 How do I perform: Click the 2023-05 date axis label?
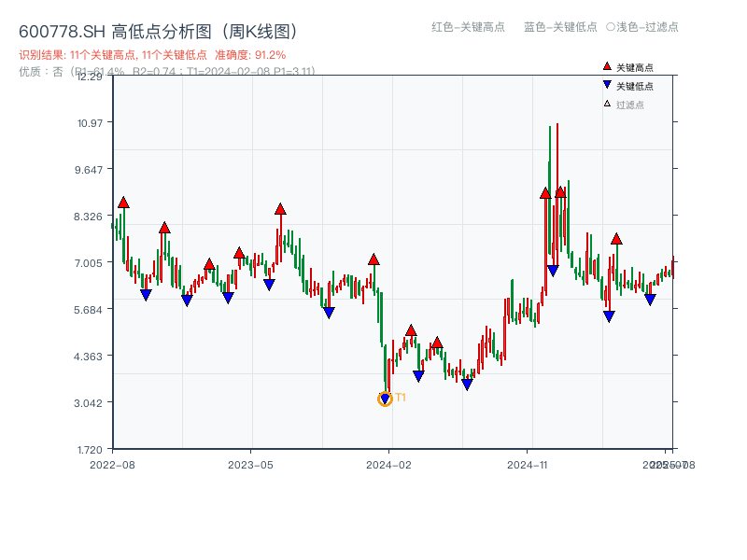click(250, 464)
